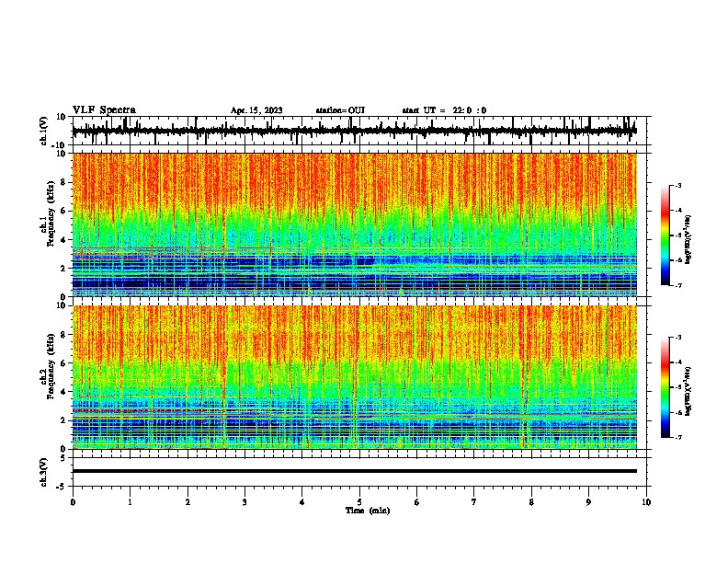Screen dimensions: 728x563
Task: Click time axis tick label "2"
Action: point(188,502)
